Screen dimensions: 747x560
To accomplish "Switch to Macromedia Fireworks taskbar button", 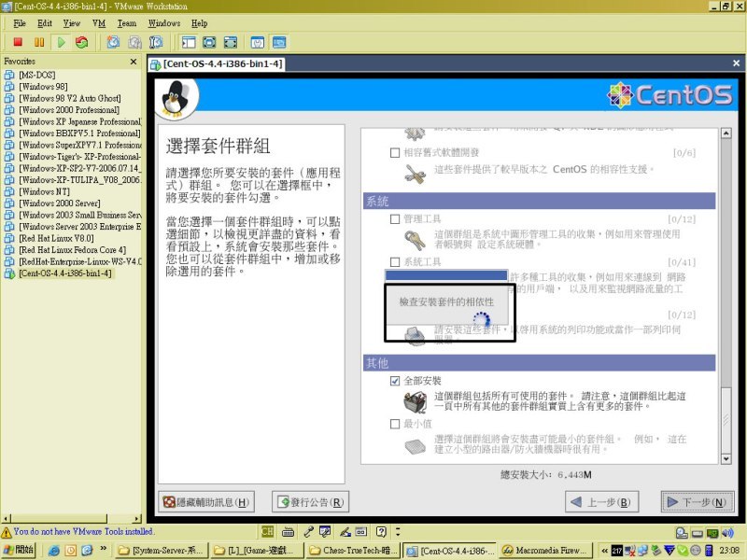I will click(x=545, y=551).
